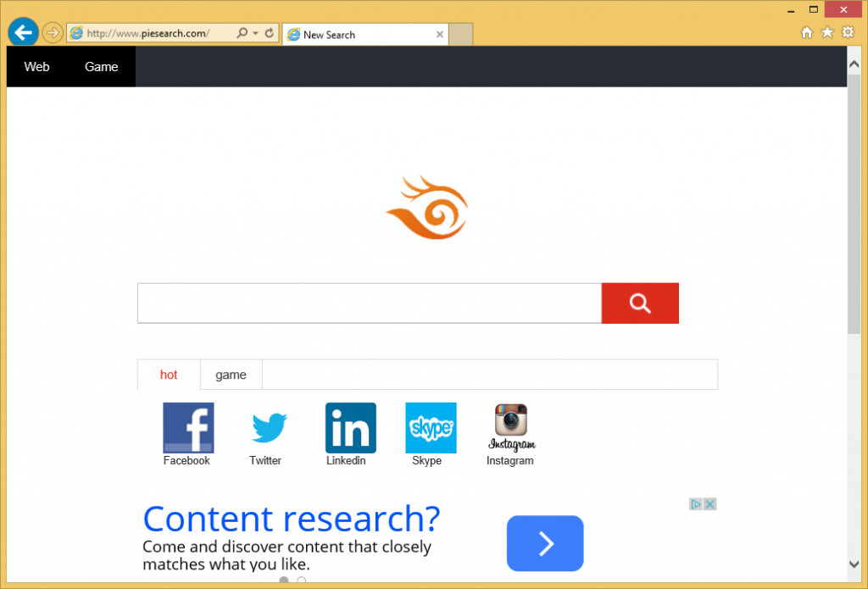This screenshot has height=589, width=868.
Task: Expand the address bar search dropdown arrow
Action: pos(255,34)
